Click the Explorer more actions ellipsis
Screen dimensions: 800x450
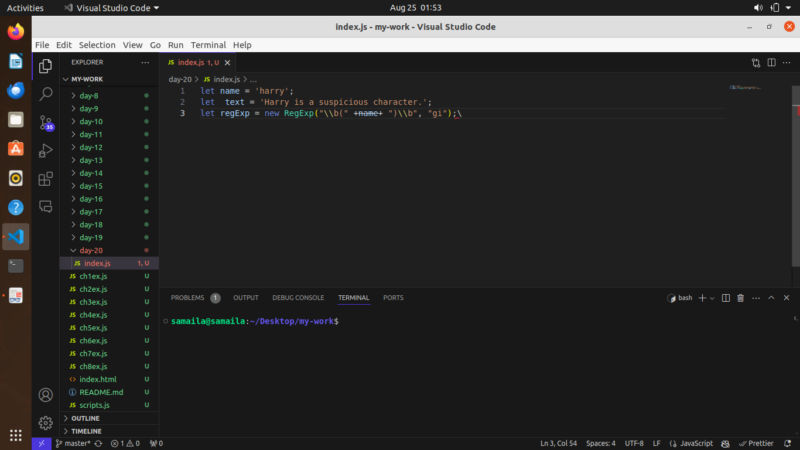click(x=145, y=62)
